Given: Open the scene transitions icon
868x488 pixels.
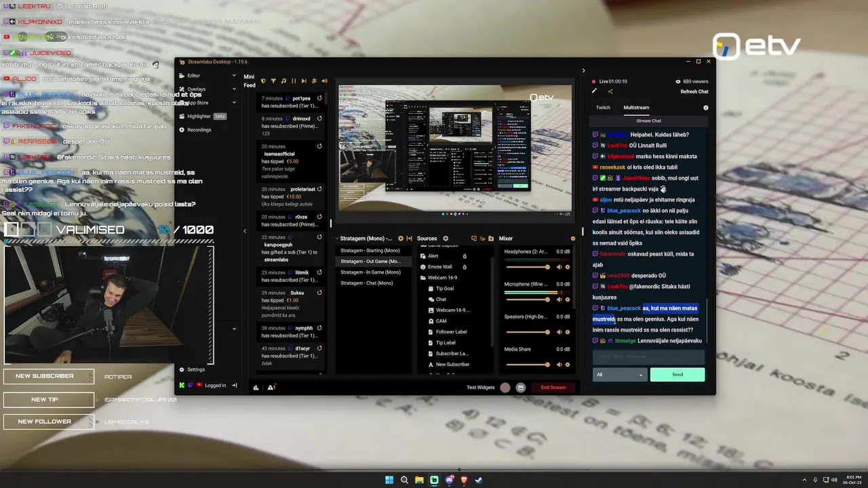Looking at the screenshot, I should click(410, 239).
